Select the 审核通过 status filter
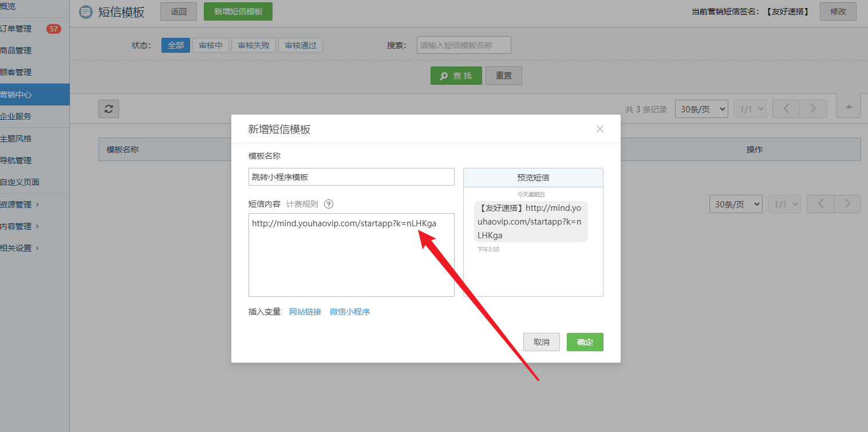868x432 pixels. (x=301, y=45)
